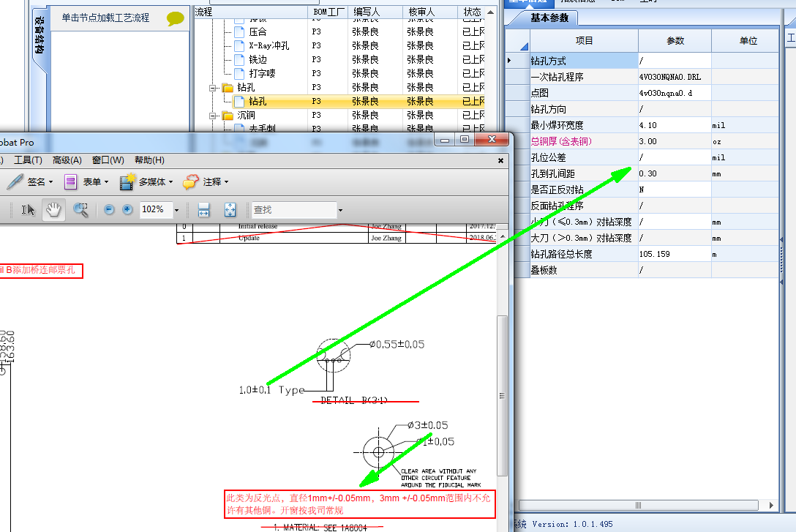Click the Comment bubble icon (注释)
This screenshot has width=796, height=532.
[190, 181]
